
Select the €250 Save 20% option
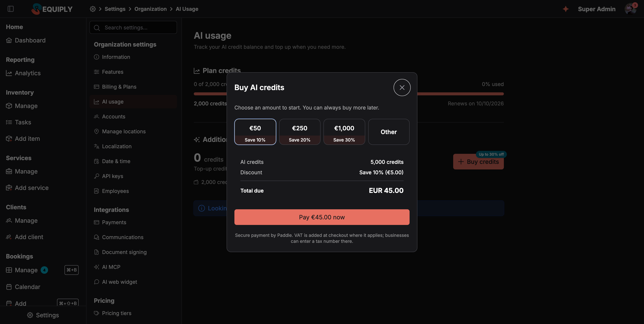click(x=299, y=132)
